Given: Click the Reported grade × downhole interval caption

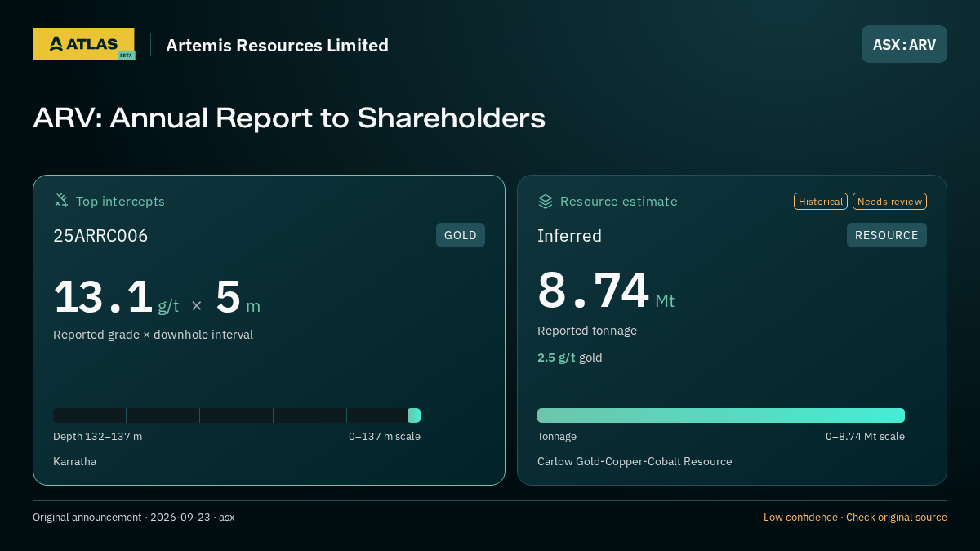Looking at the screenshot, I should [153, 335].
